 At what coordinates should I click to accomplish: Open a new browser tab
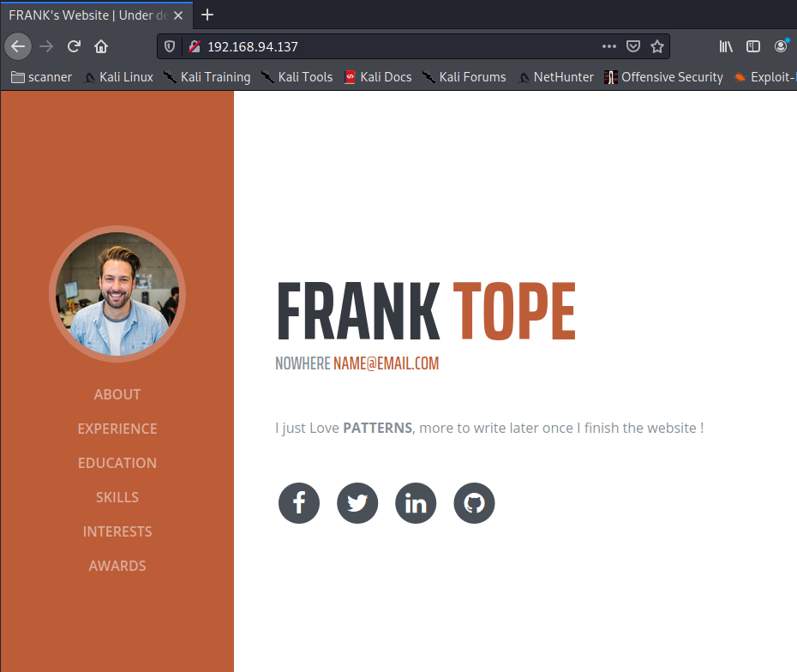click(x=207, y=15)
